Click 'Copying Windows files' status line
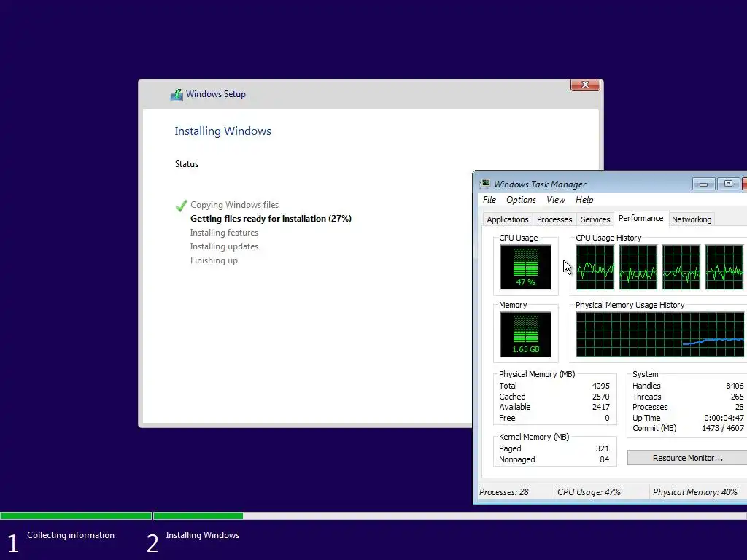747x560 pixels. pos(234,205)
